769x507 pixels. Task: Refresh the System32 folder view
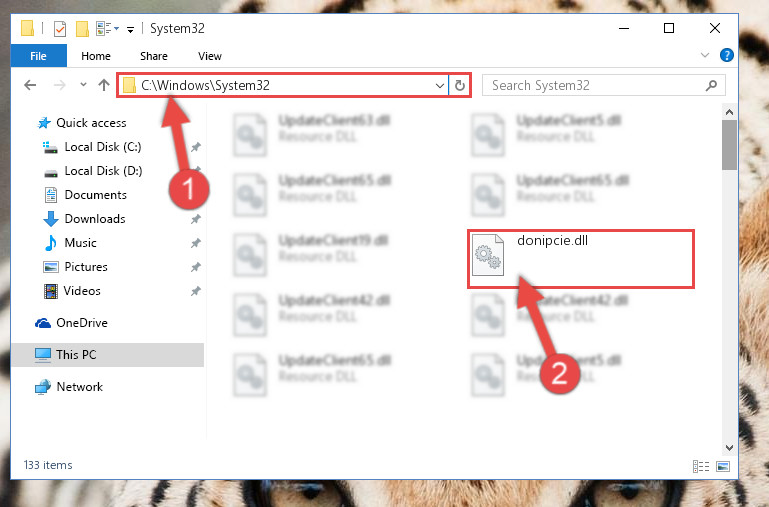pyautogui.click(x=460, y=85)
